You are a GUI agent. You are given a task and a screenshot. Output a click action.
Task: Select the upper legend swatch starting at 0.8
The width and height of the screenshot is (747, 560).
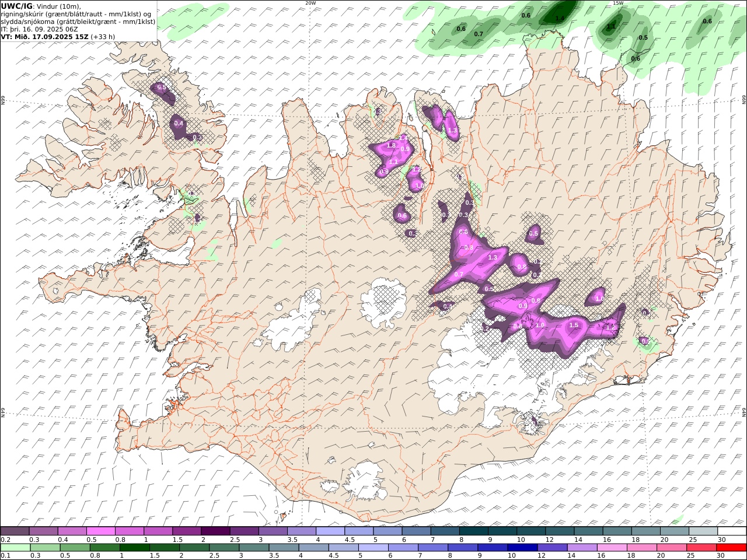coord(129,531)
